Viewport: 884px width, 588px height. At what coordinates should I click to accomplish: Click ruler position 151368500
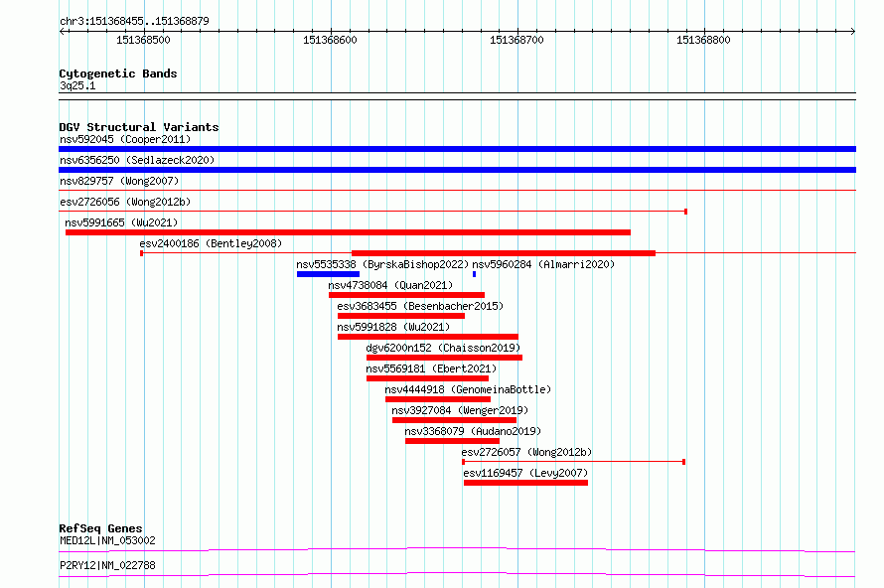[x=143, y=40]
